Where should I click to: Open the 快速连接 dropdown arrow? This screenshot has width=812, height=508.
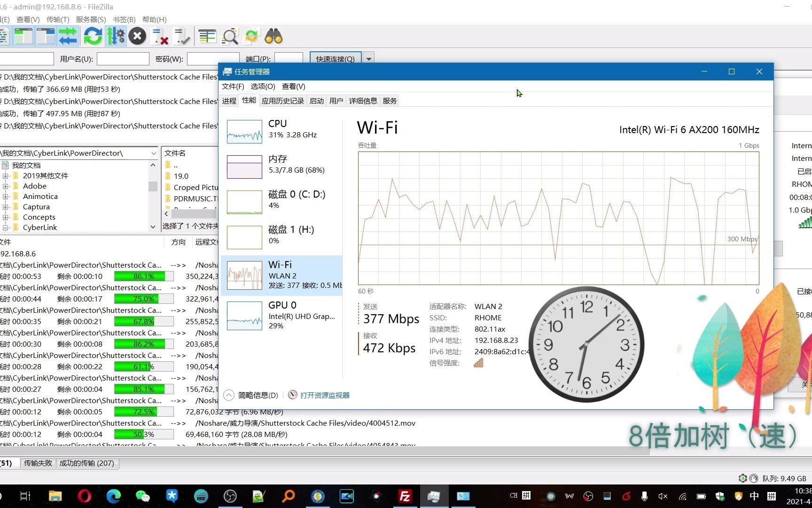(368, 58)
